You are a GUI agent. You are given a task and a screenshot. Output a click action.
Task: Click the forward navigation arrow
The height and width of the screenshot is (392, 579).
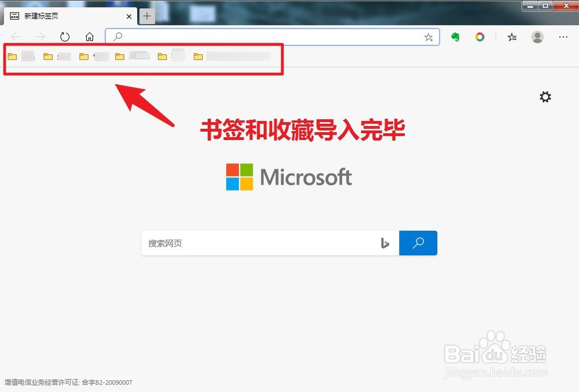pyautogui.click(x=41, y=36)
